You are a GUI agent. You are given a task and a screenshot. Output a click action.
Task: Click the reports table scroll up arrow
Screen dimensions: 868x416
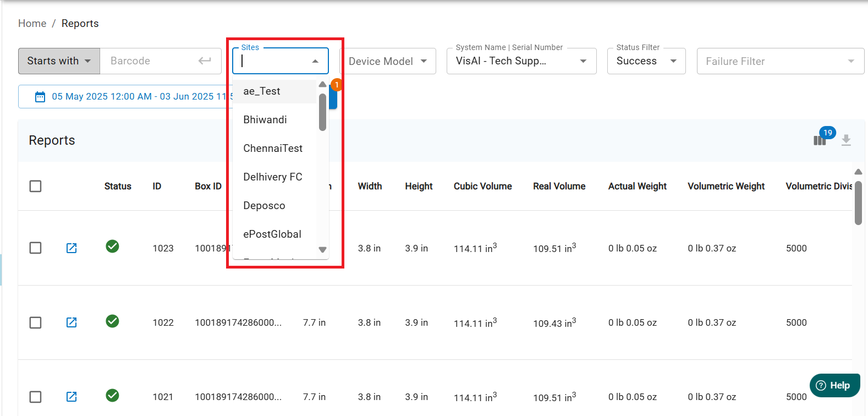click(858, 172)
